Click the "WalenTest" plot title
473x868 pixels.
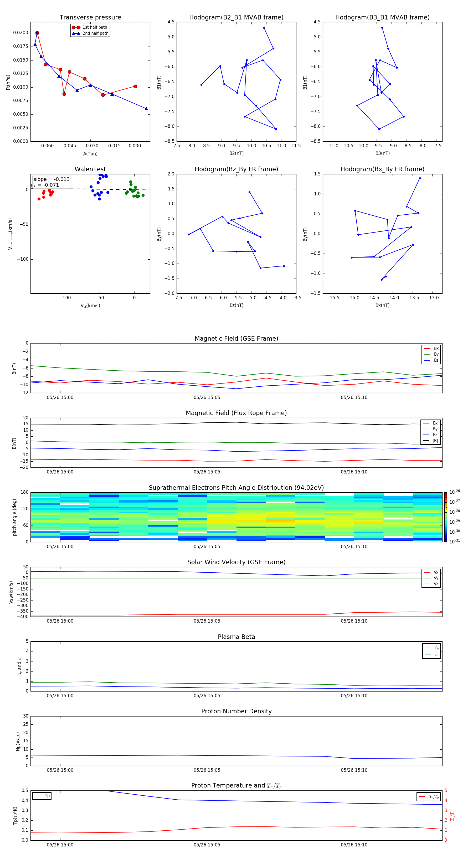[90, 169]
